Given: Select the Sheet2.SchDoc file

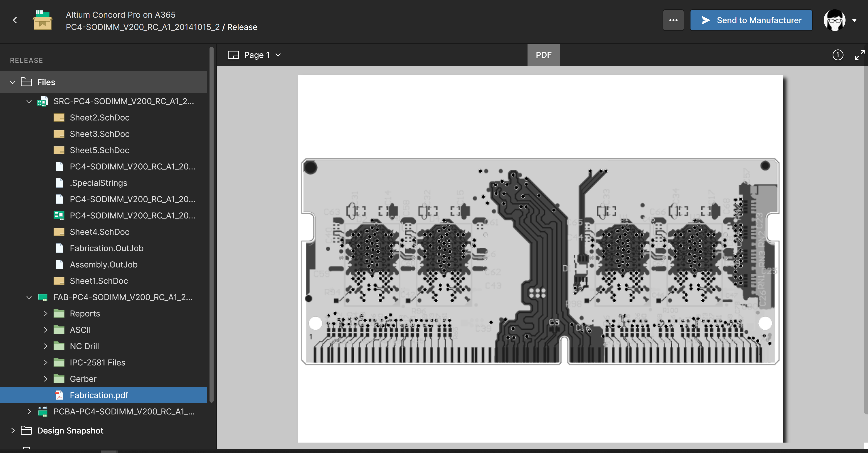Looking at the screenshot, I should (100, 117).
